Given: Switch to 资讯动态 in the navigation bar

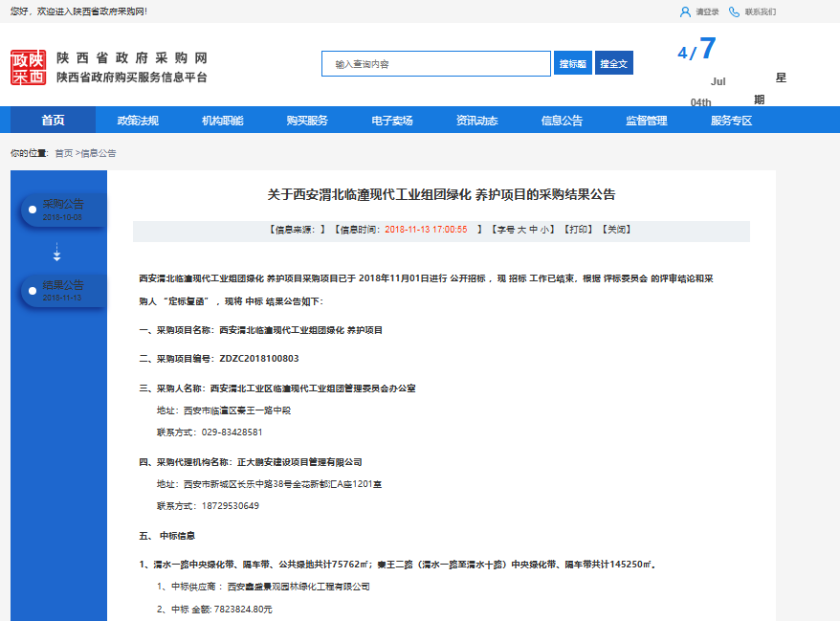Looking at the screenshot, I should pos(476,121).
